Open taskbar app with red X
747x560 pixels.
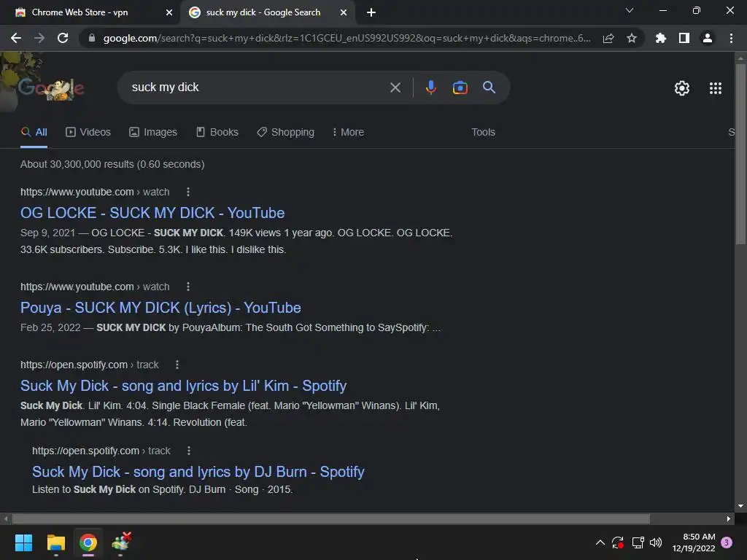(122, 542)
